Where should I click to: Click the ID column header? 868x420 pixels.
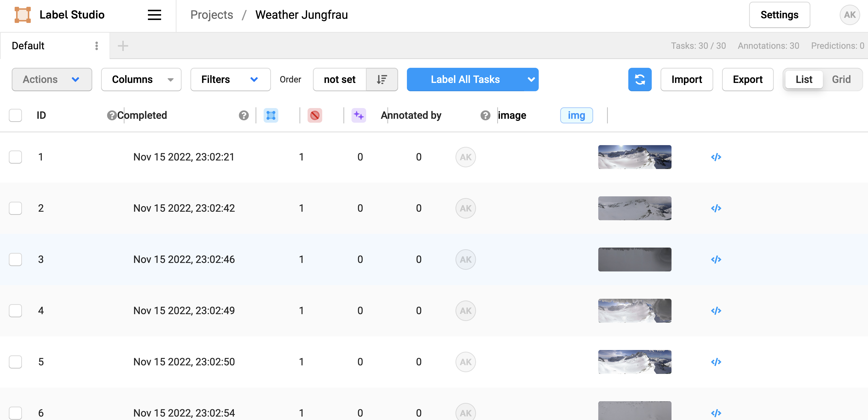coord(41,116)
